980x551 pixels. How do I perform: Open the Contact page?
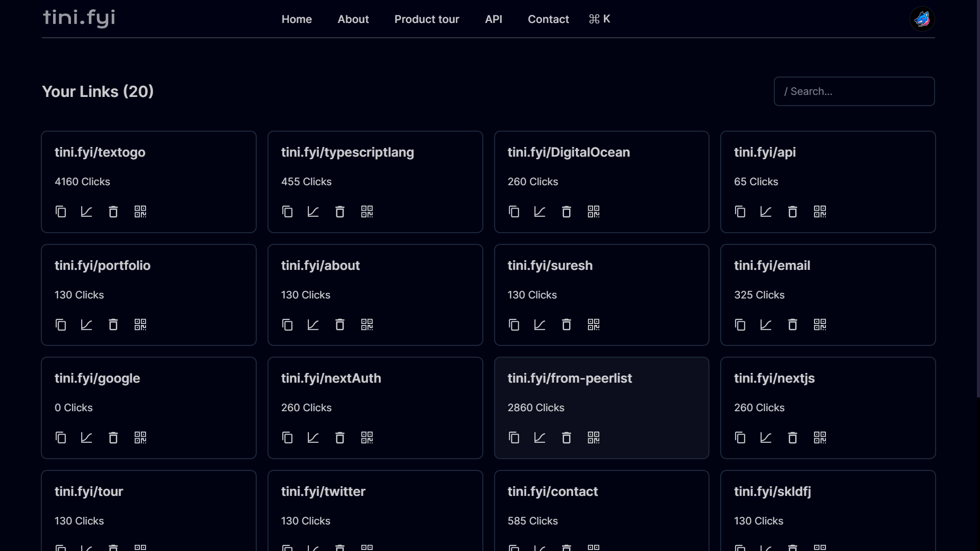pos(548,19)
